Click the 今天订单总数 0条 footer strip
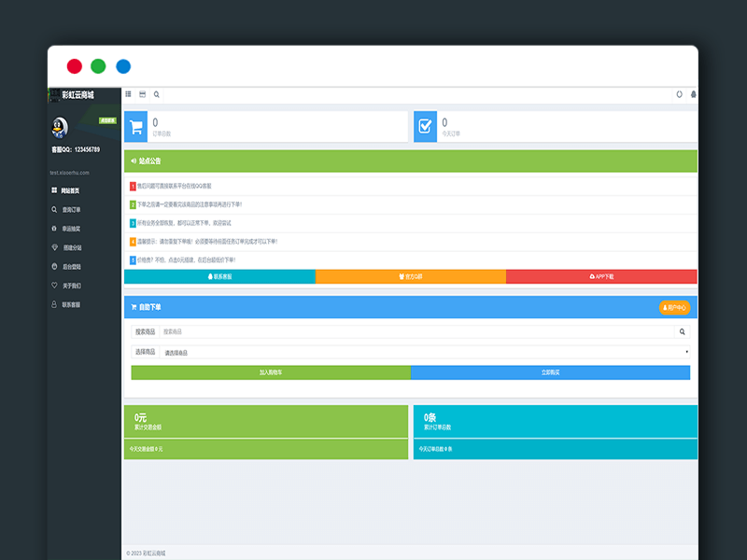Viewport: 747px width, 560px height. click(556, 449)
